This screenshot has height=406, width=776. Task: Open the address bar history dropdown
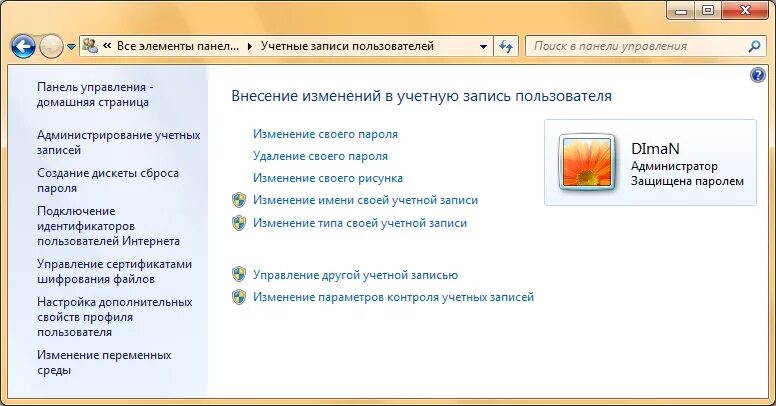484,47
